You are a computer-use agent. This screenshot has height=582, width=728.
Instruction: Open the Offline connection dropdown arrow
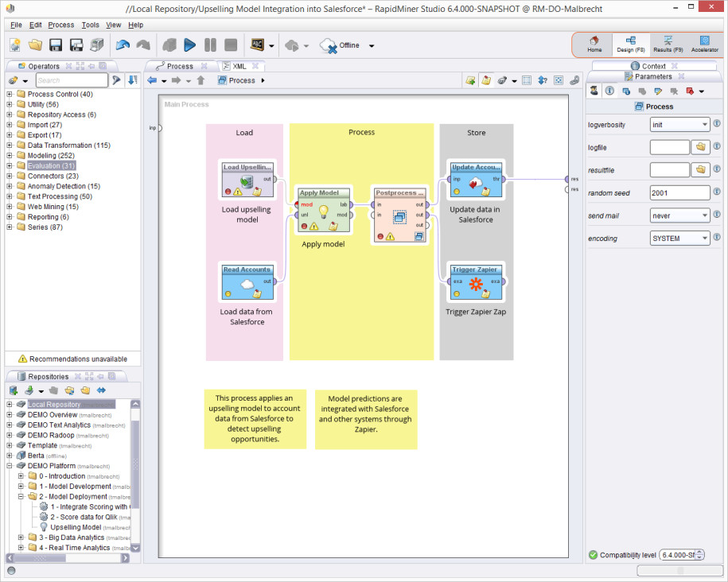(x=372, y=46)
